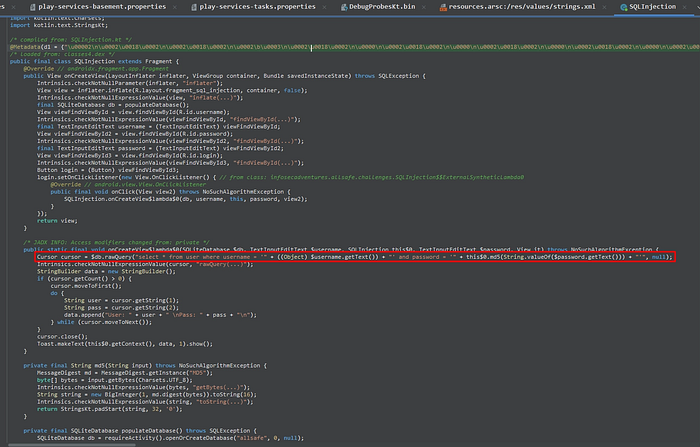Click the 'onCreateView' method name in its signature
700x447 pixels.
click(84, 76)
